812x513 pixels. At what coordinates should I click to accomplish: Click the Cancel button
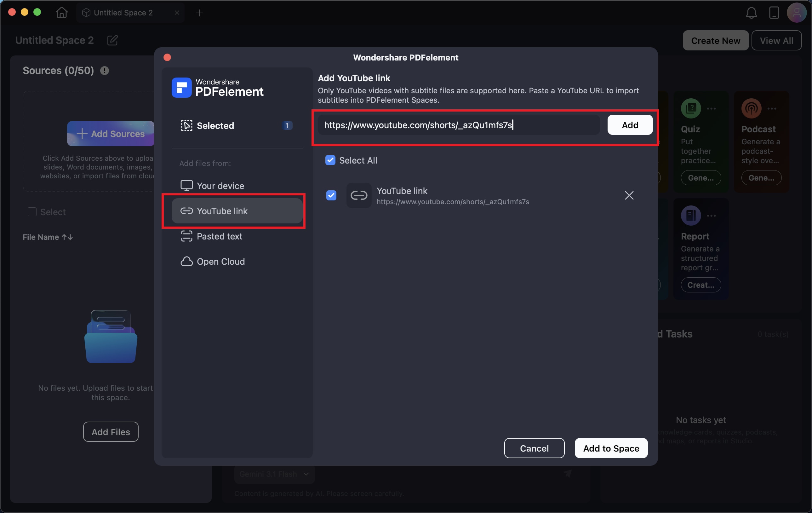[534, 448]
